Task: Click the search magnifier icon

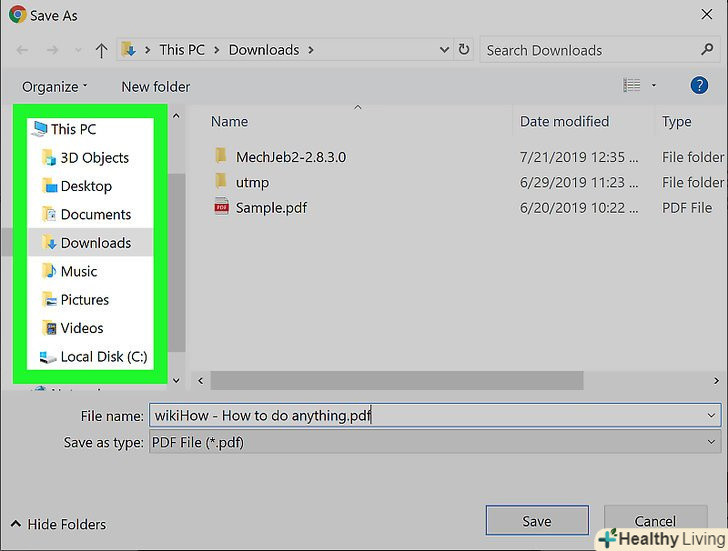Action: [x=707, y=49]
